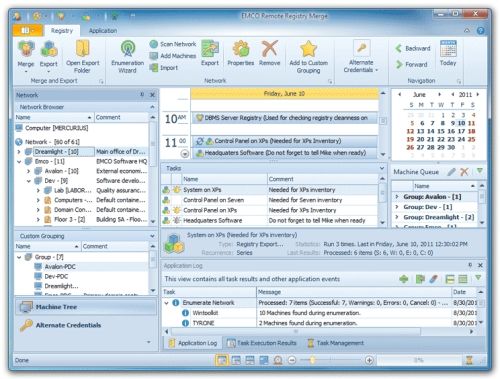Open the help icon at top right
500x379 pixels.
click(x=480, y=30)
